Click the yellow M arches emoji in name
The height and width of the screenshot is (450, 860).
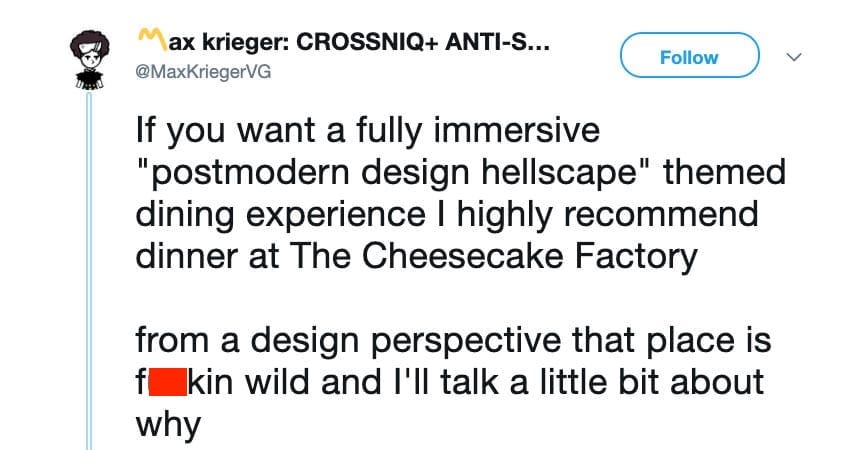152,41
